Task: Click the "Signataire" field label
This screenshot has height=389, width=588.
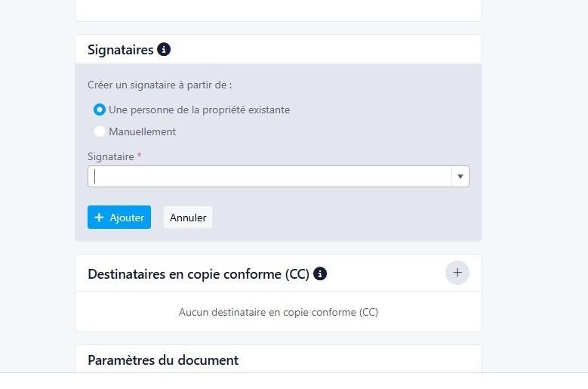Action: coord(110,156)
